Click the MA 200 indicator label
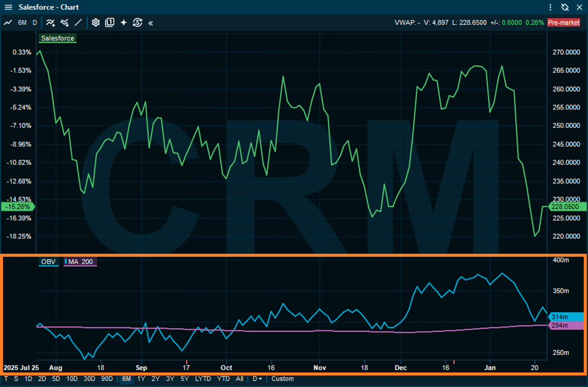 click(x=80, y=262)
